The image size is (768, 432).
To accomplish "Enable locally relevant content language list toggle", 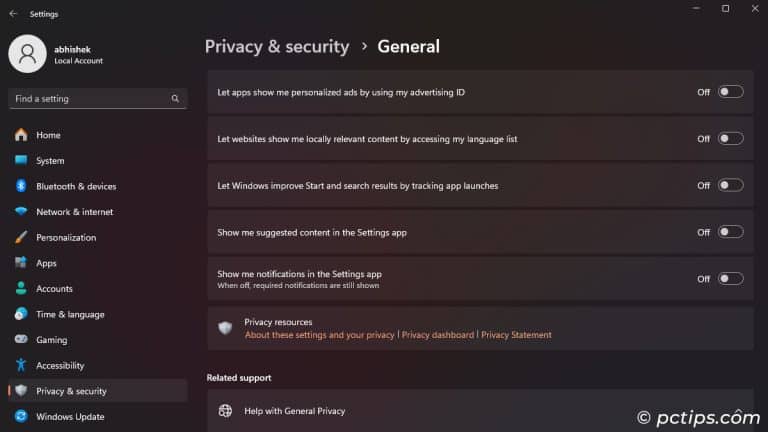I will click(x=730, y=139).
